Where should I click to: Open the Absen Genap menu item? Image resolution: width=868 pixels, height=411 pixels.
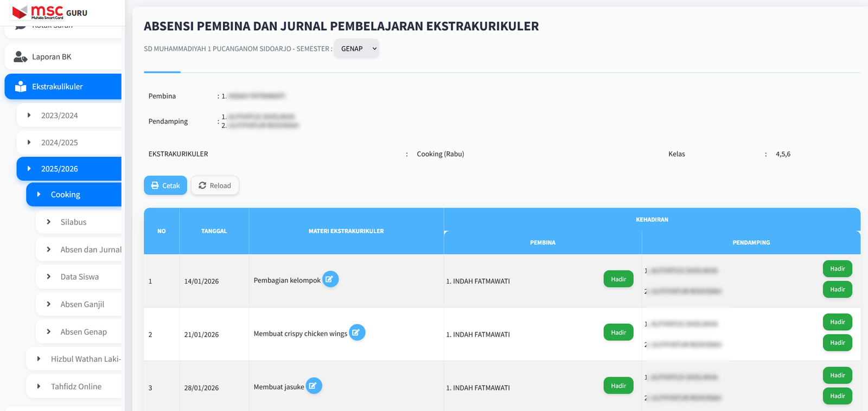[79, 332]
